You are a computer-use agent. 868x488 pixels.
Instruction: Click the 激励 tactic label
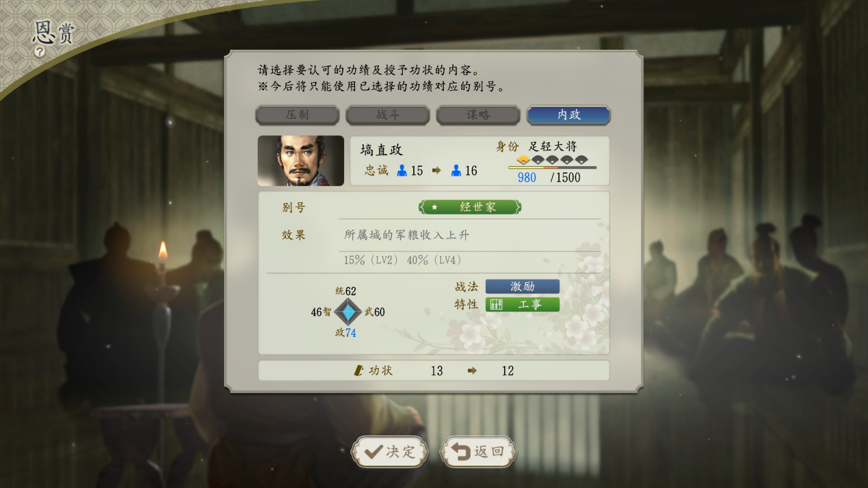(523, 286)
